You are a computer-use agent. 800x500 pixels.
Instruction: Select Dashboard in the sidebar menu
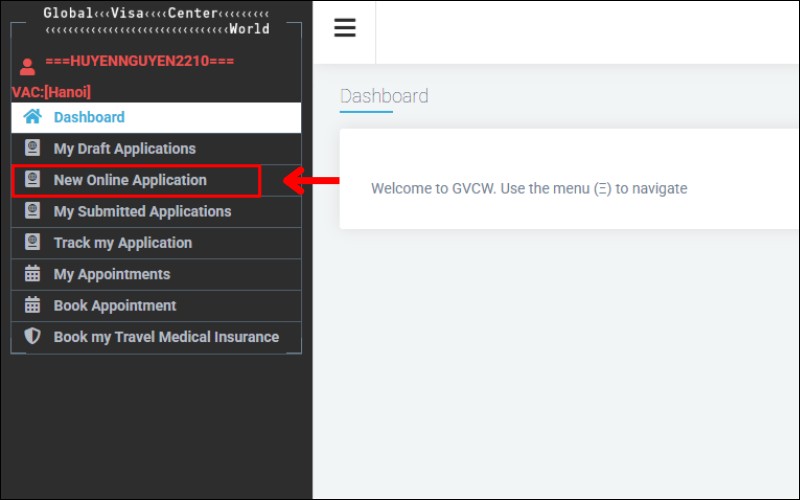click(x=89, y=117)
